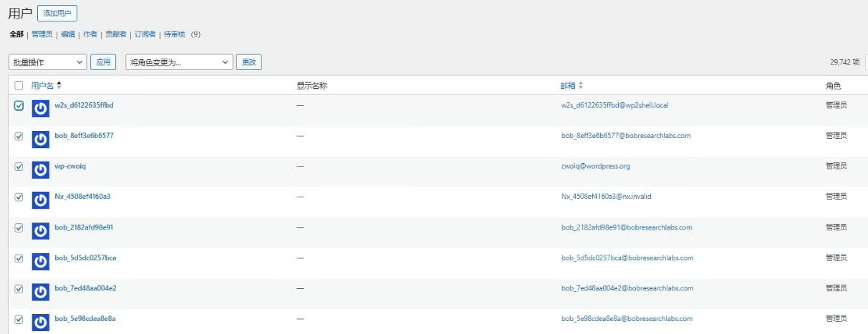Click avatar icon of bob_8eff3e6b6577
The width and height of the screenshot is (868, 334).
[41, 139]
